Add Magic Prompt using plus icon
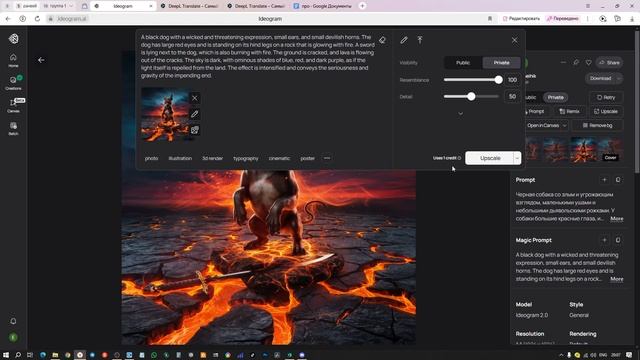The height and width of the screenshot is (360, 640). coord(604,240)
